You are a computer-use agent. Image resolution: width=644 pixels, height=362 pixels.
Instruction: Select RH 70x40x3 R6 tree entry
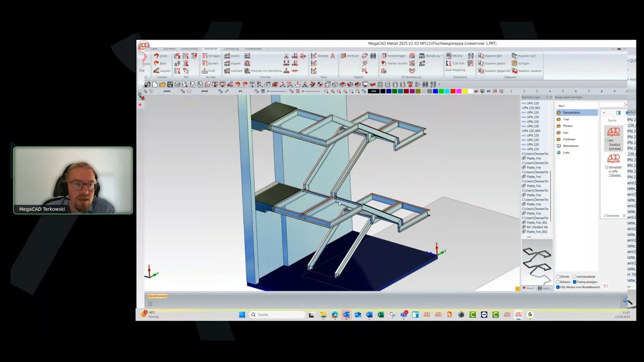535,227
